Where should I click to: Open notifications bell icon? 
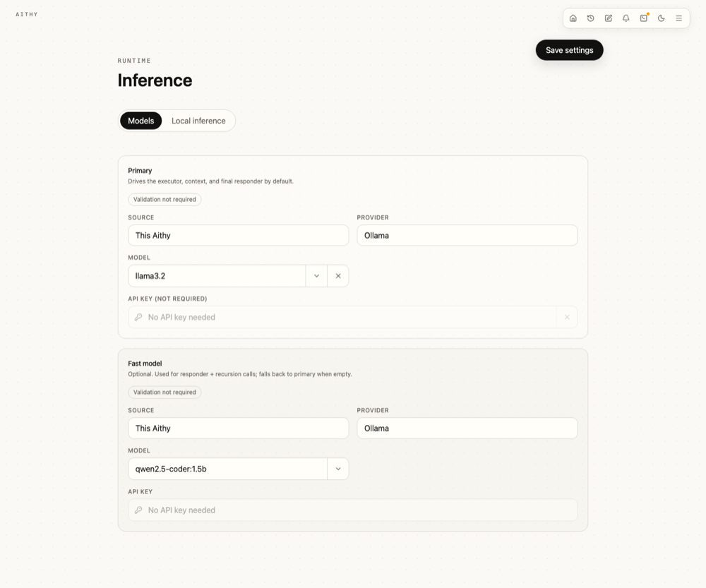(626, 18)
